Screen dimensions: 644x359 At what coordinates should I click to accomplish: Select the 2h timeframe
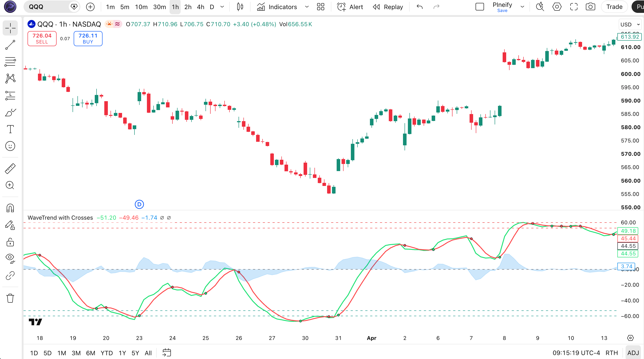pyautogui.click(x=188, y=7)
